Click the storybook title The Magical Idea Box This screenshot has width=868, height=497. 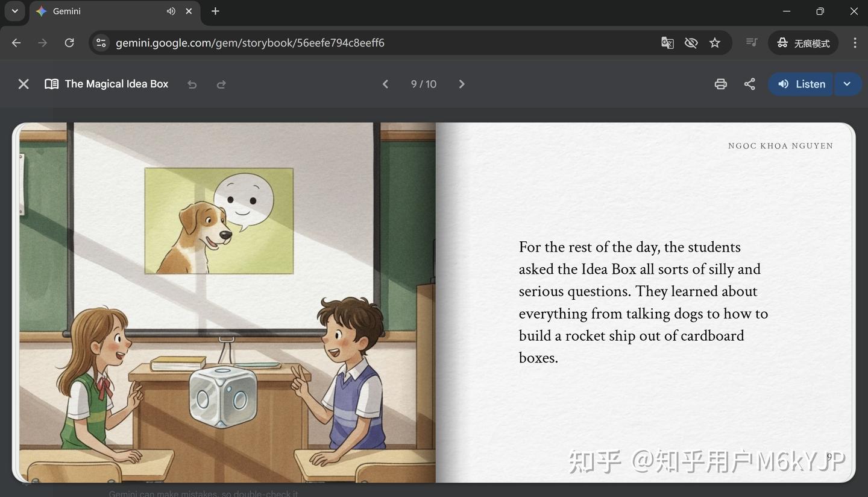point(116,84)
